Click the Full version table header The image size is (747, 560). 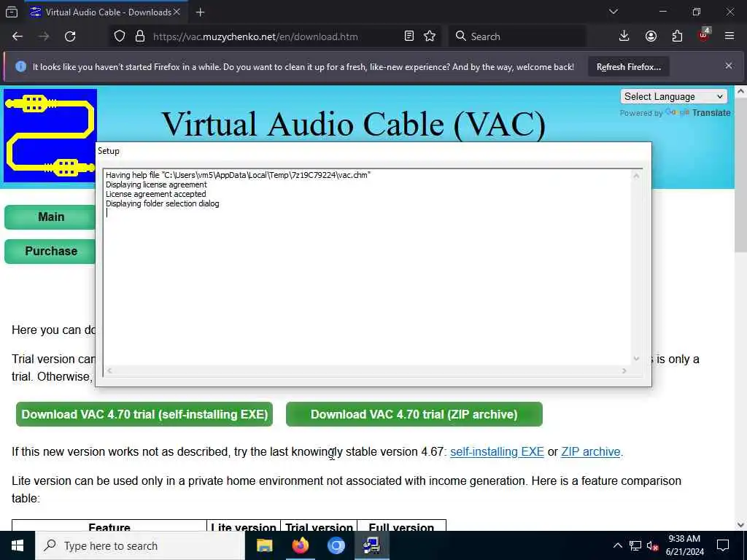[401, 527]
